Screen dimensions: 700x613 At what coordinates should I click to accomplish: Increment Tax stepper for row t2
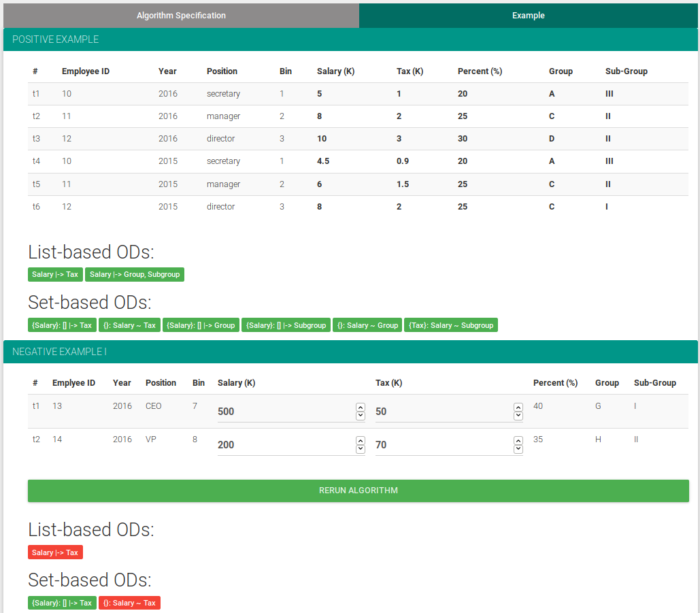[518, 441]
